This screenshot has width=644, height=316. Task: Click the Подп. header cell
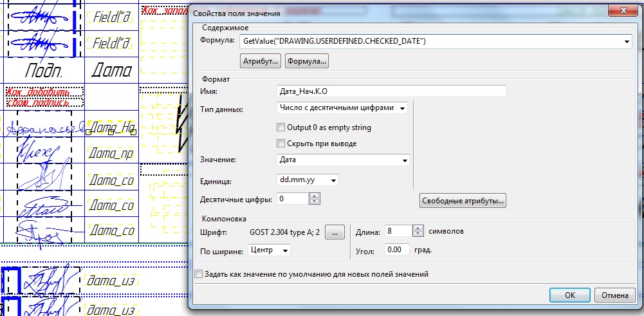point(44,71)
